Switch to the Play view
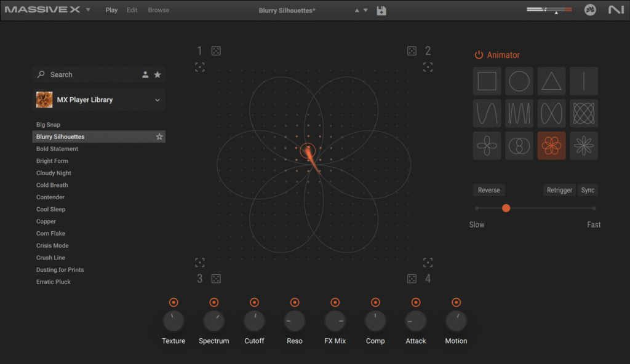This screenshot has height=364, width=630. point(111,10)
